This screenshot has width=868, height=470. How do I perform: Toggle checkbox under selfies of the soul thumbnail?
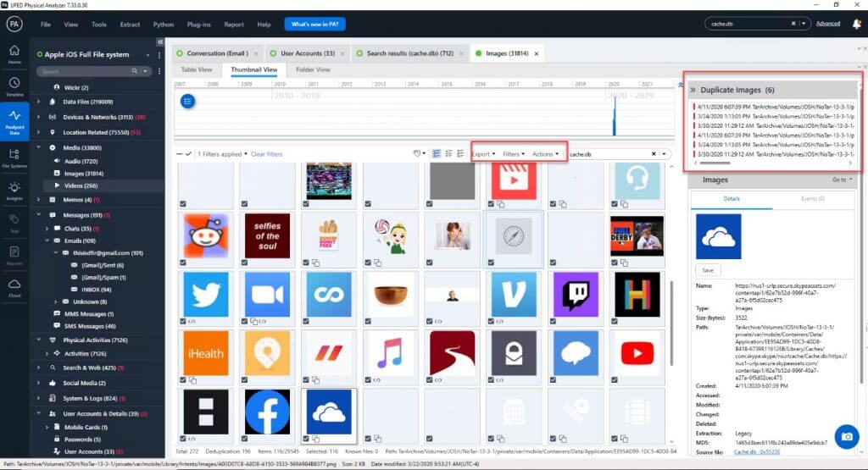245,263
